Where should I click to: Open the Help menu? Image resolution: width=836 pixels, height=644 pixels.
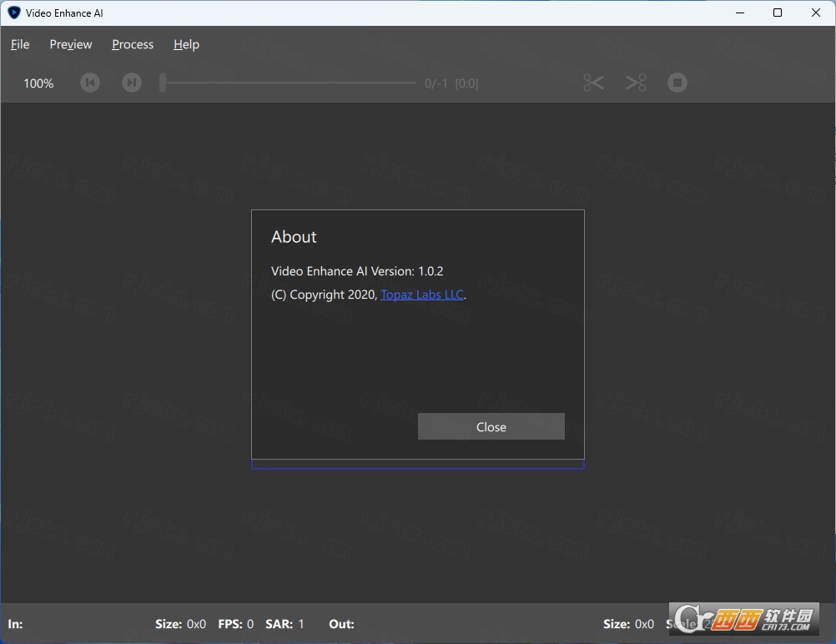pos(186,44)
